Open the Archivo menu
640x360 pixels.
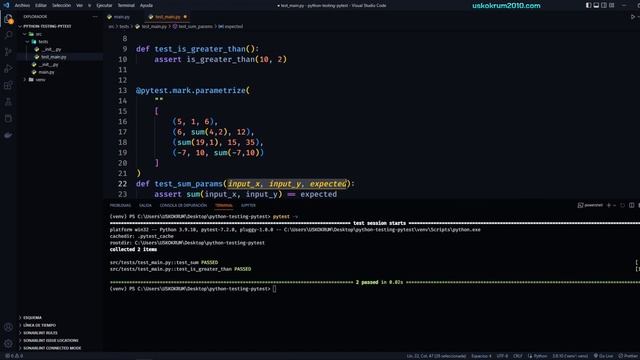[22, 5]
